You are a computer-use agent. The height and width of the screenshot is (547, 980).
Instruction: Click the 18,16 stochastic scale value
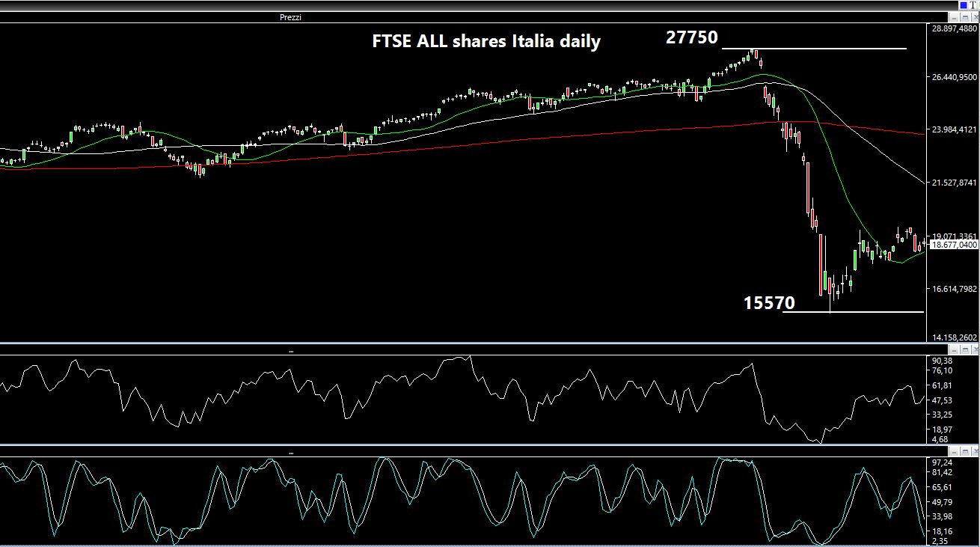point(942,531)
